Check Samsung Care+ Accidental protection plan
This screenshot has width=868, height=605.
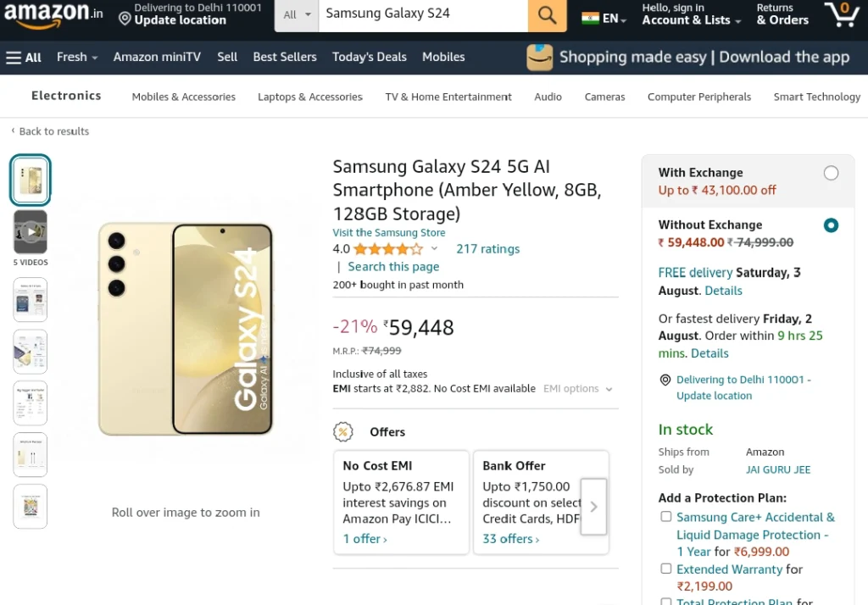pos(666,516)
